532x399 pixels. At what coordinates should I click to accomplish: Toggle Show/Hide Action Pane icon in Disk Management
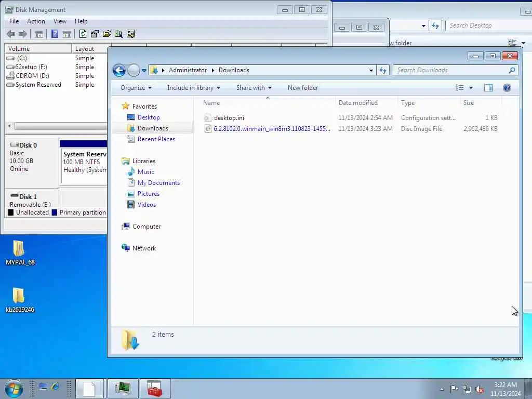tap(67, 34)
